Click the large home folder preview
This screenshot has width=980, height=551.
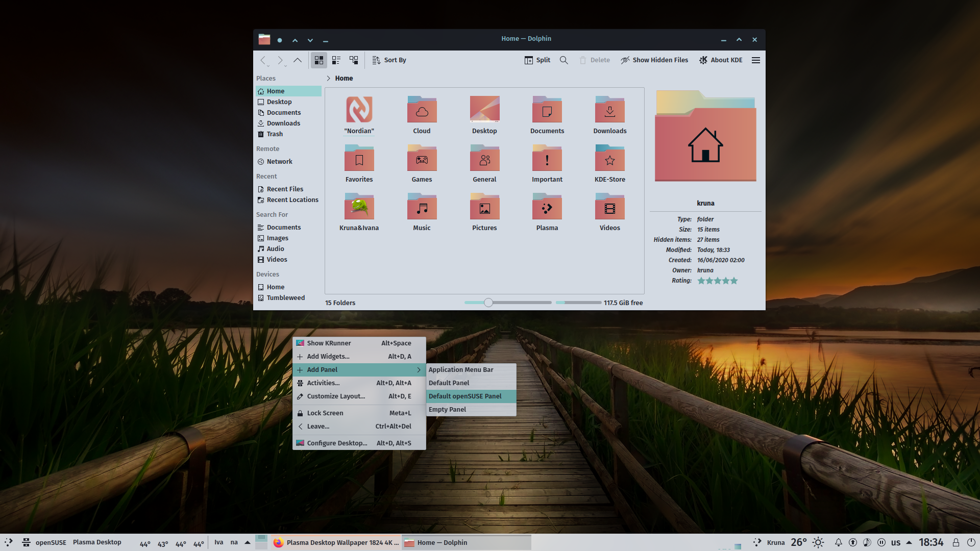click(705, 136)
